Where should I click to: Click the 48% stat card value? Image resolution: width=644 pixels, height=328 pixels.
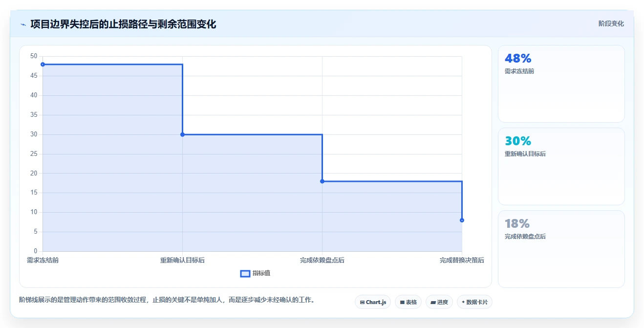518,59
